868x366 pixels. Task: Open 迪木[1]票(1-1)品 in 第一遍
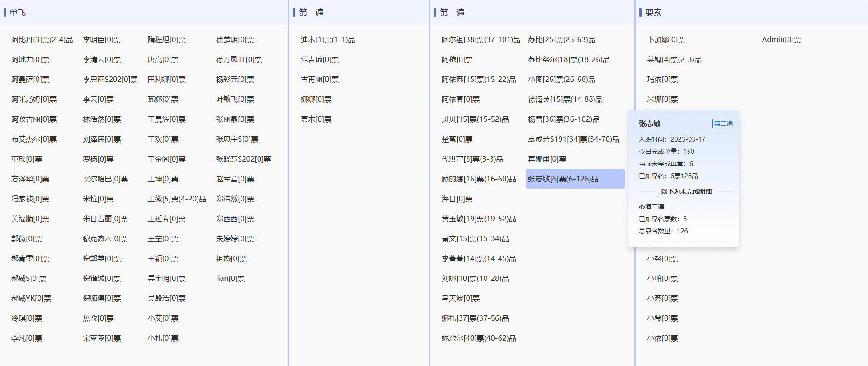pyautogui.click(x=328, y=40)
